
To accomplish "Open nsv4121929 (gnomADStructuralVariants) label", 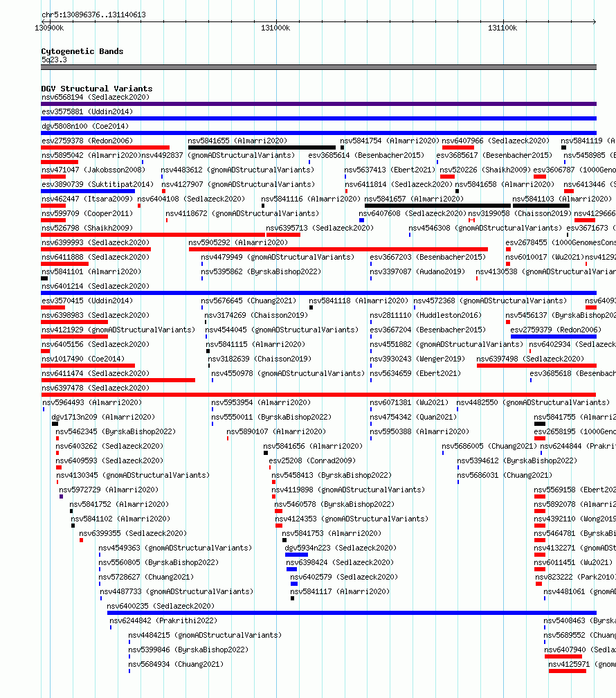I will (118, 330).
